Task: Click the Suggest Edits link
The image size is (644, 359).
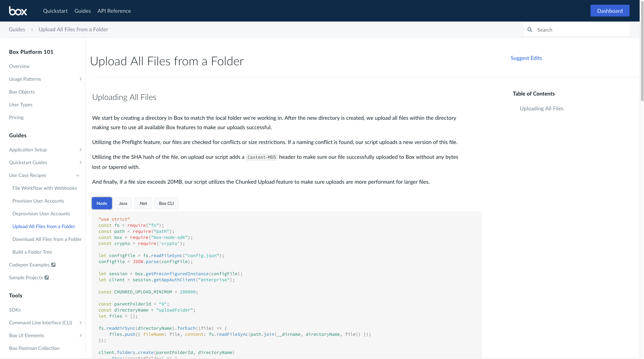Action: coord(526,58)
